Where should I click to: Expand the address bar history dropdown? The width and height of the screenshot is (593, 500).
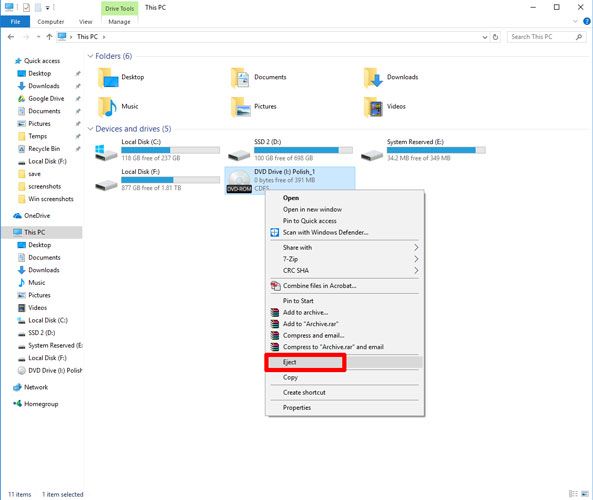[485, 37]
